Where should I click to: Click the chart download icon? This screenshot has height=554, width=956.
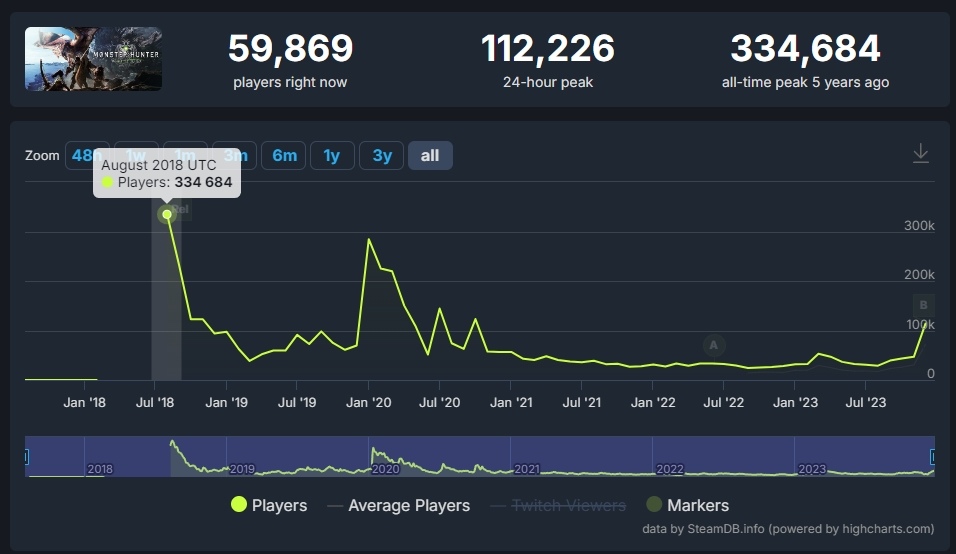921,154
